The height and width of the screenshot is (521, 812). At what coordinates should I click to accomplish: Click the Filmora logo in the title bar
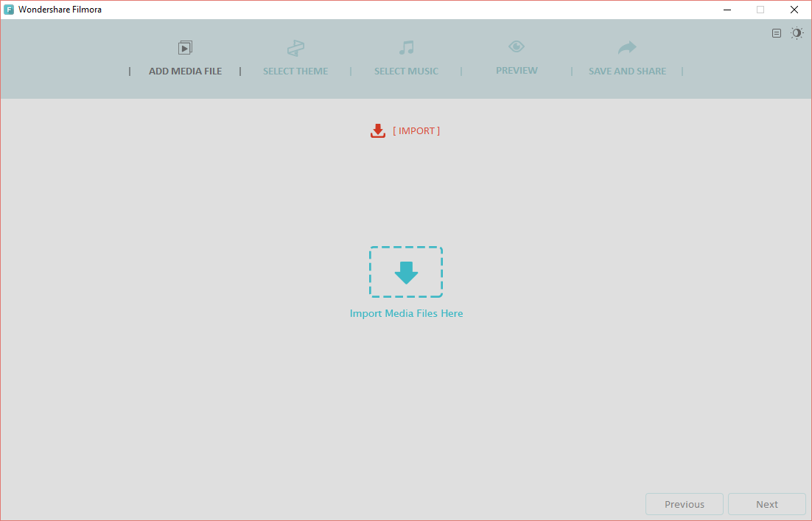coord(9,10)
